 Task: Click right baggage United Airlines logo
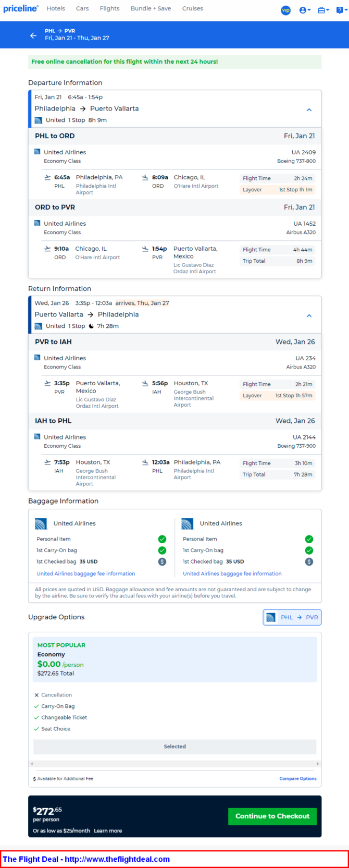pos(188,523)
